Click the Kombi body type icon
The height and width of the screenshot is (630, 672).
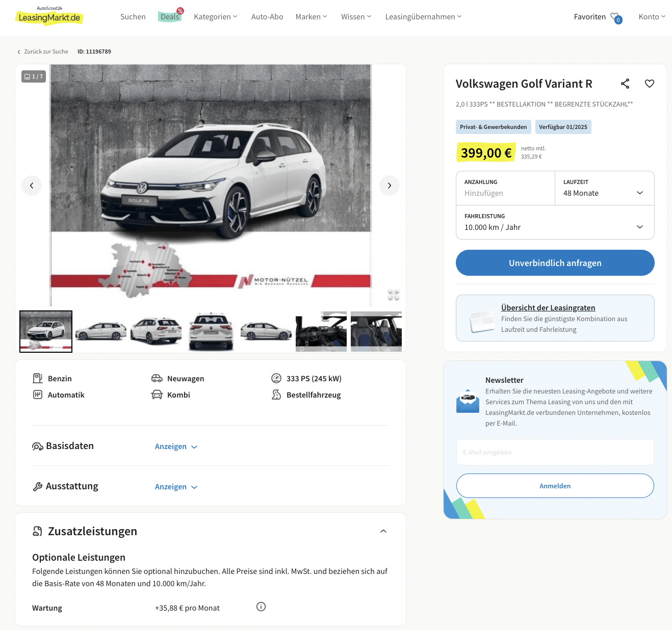tap(157, 395)
